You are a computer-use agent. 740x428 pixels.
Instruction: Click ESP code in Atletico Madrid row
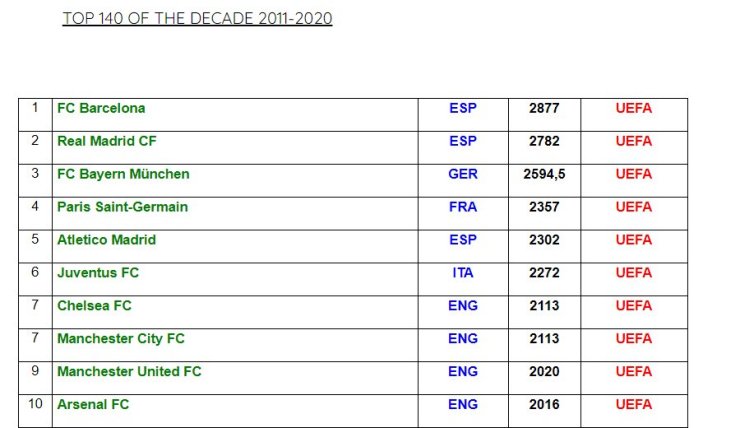pyautogui.click(x=463, y=240)
